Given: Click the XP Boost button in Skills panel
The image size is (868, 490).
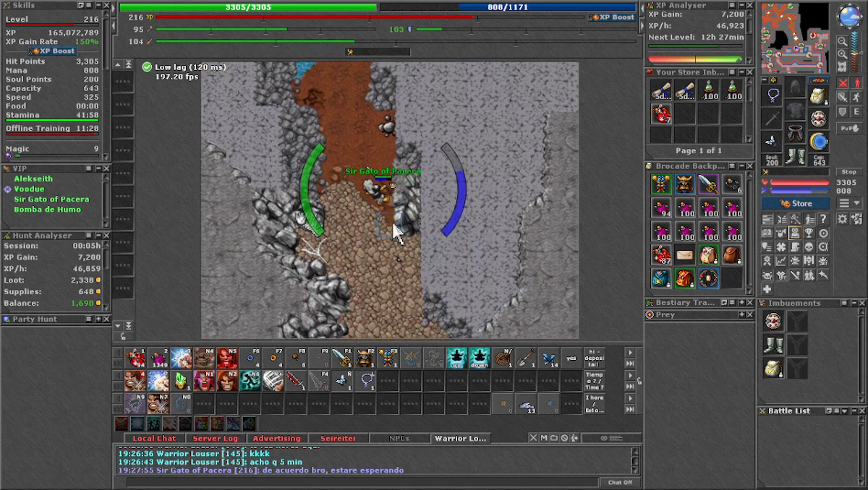Looking at the screenshot, I should (53, 51).
